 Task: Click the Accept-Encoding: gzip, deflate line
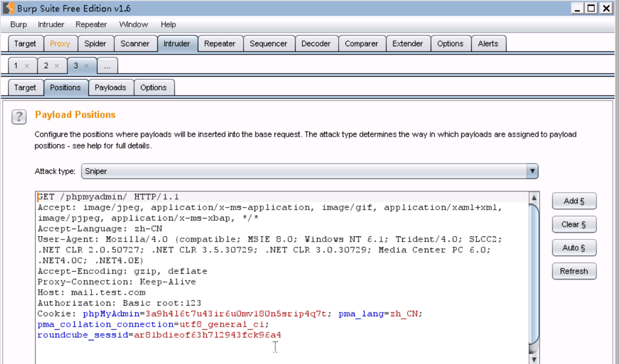point(123,272)
